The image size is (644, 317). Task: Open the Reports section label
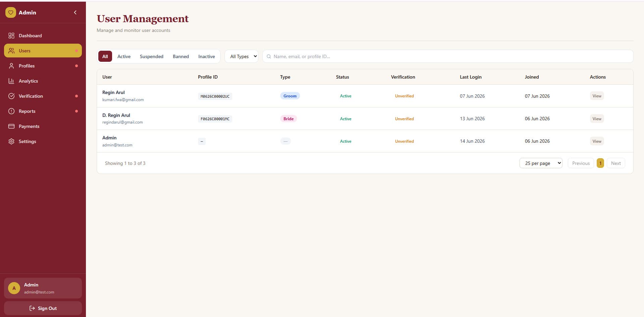click(27, 111)
